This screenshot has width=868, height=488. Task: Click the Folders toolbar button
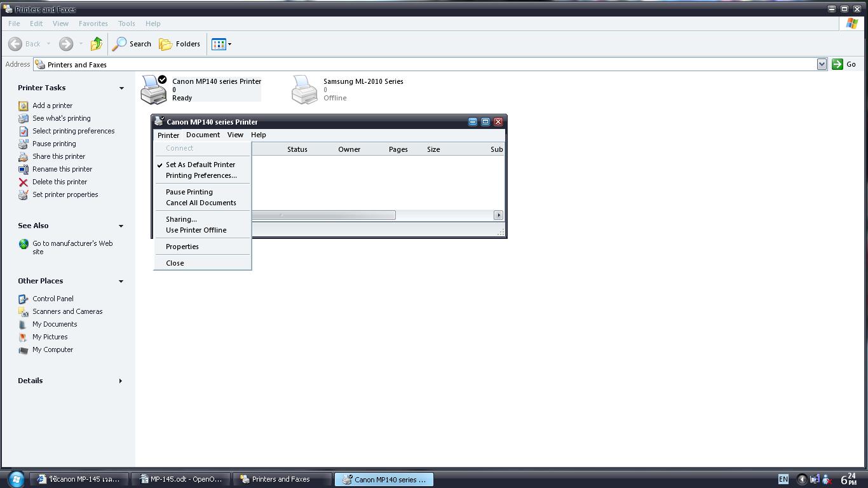(x=180, y=44)
